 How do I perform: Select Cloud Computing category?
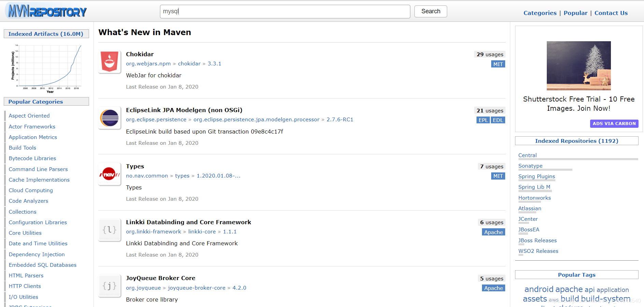click(x=31, y=190)
